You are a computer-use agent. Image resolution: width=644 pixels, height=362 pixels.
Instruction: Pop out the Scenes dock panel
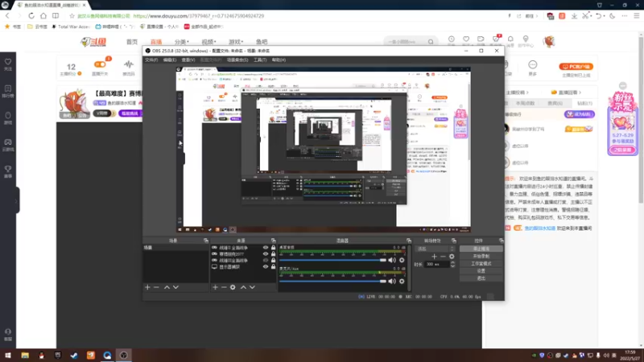206,241
